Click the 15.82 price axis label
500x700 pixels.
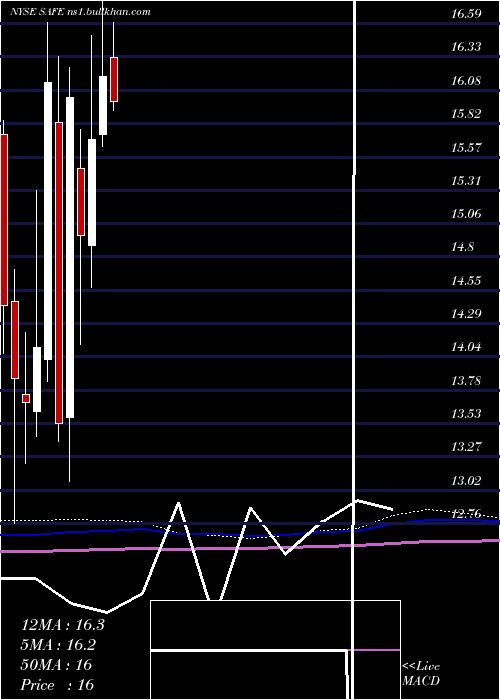click(x=466, y=114)
